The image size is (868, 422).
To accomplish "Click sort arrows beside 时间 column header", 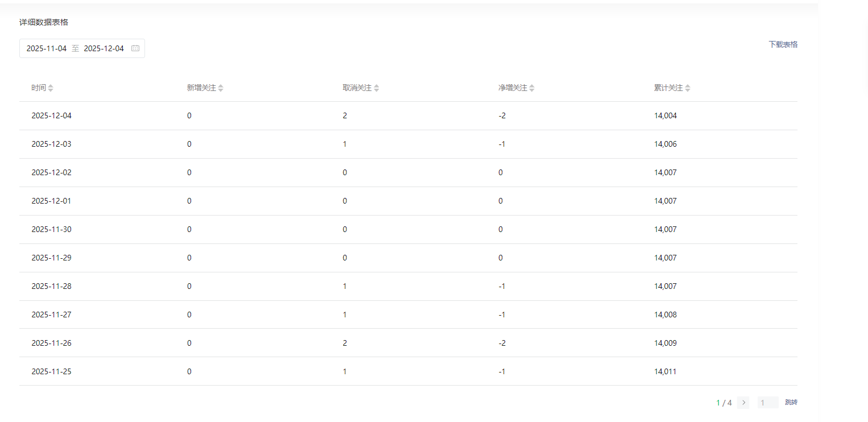I will (x=51, y=88).
